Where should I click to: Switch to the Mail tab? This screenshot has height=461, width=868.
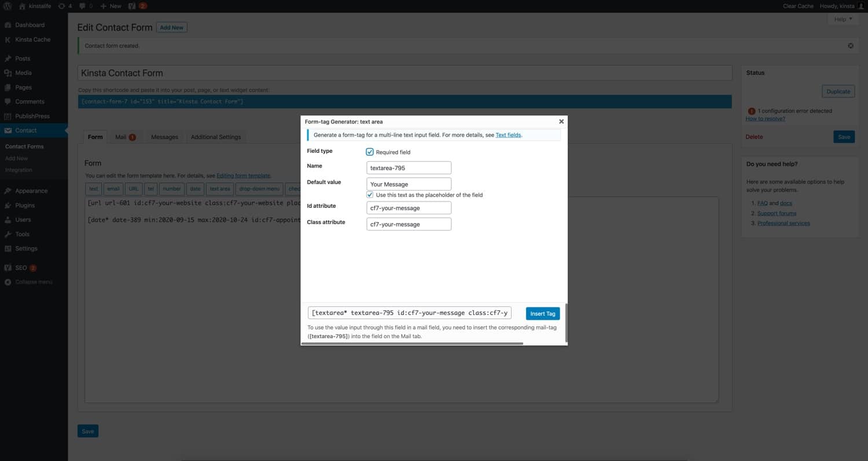[122, 137]
